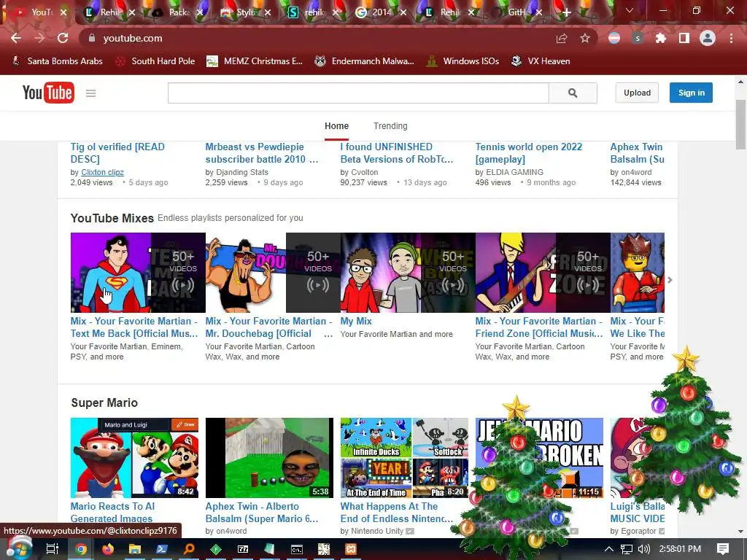The width and height of the screenshot is (747, 560).
Task: Close the YouTube browser tab
Action: pos(63,12)
